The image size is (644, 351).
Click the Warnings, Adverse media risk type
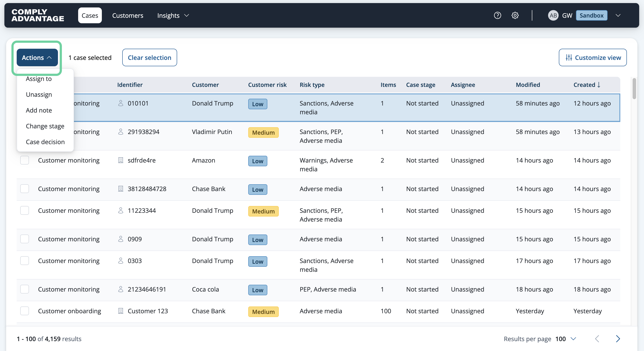pyautogui.click(x=326, y=165)
